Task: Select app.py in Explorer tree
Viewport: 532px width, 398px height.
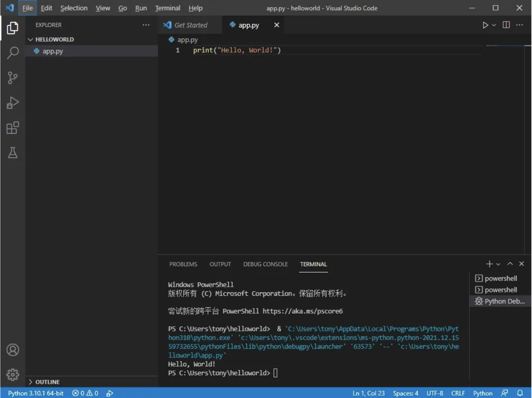Action: point(91,51)
